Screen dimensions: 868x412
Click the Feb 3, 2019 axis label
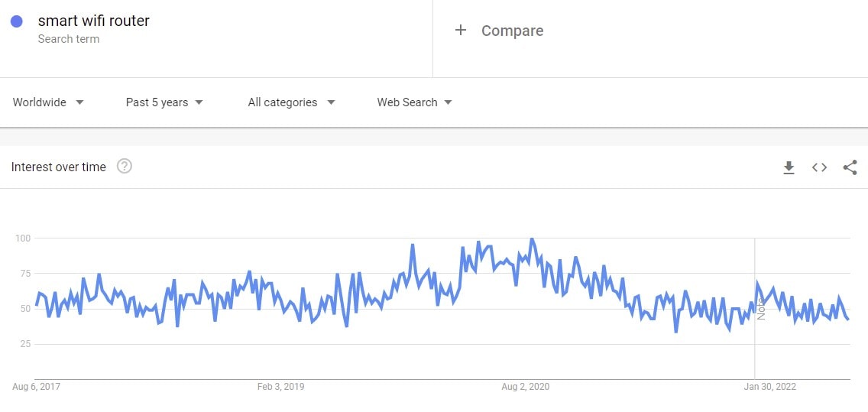coord(280,387)
